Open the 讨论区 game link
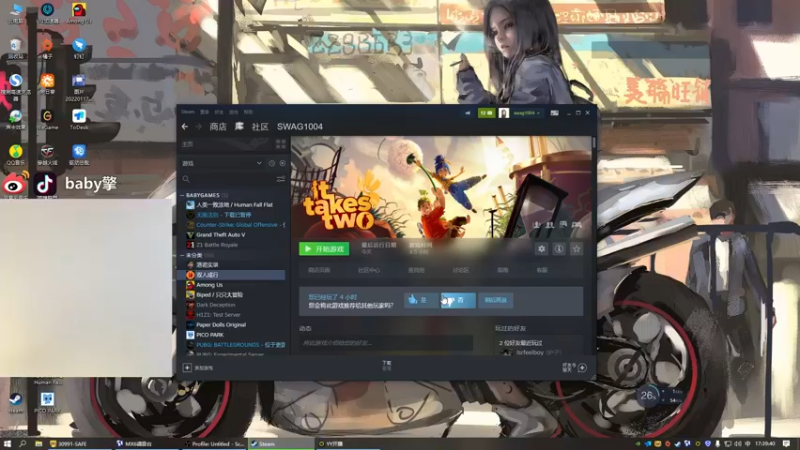This screenshot has width=800, height=450. [x=461, y=270]
